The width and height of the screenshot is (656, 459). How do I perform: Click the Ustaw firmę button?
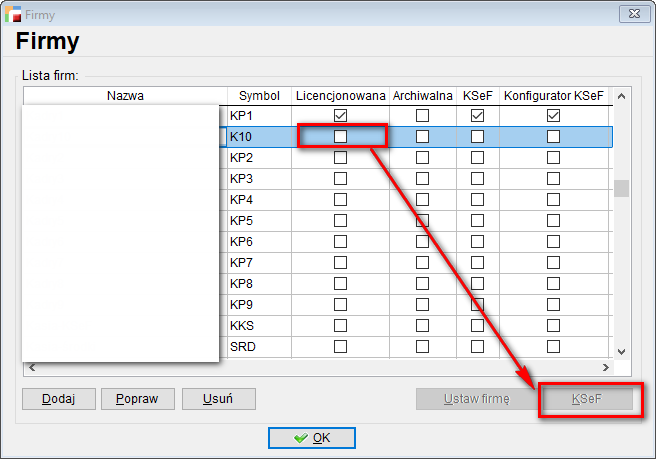click(x=476, y=399)
